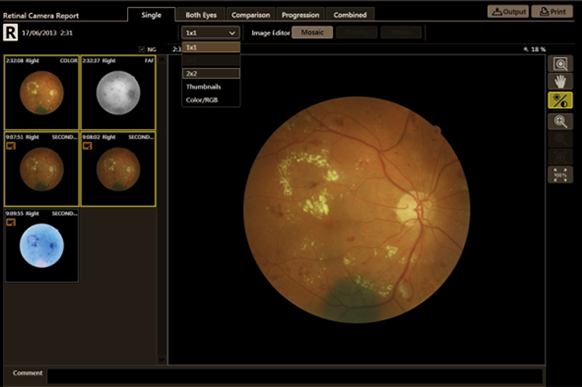Click the Comment input field
The width and height of the screenshot is (582, 387).
click(295, 376)
